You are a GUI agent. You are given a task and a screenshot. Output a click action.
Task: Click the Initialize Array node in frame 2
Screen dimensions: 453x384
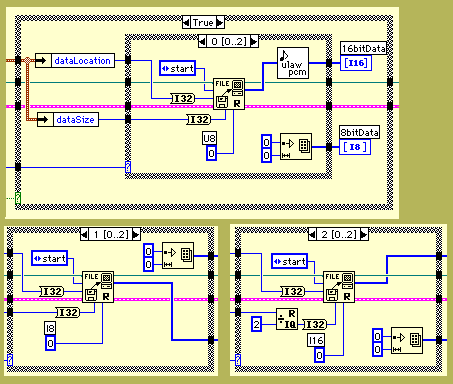click(407, 340)
